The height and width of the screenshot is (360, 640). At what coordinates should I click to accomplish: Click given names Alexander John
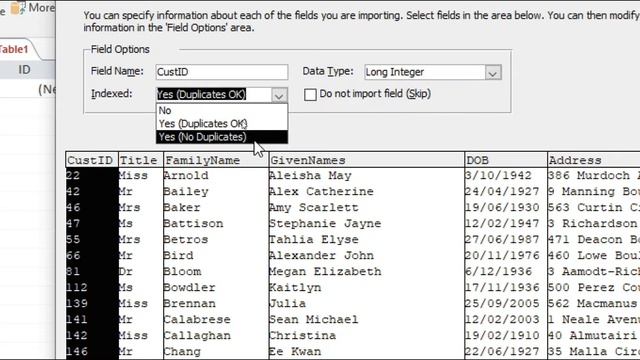tap(321, 256)
